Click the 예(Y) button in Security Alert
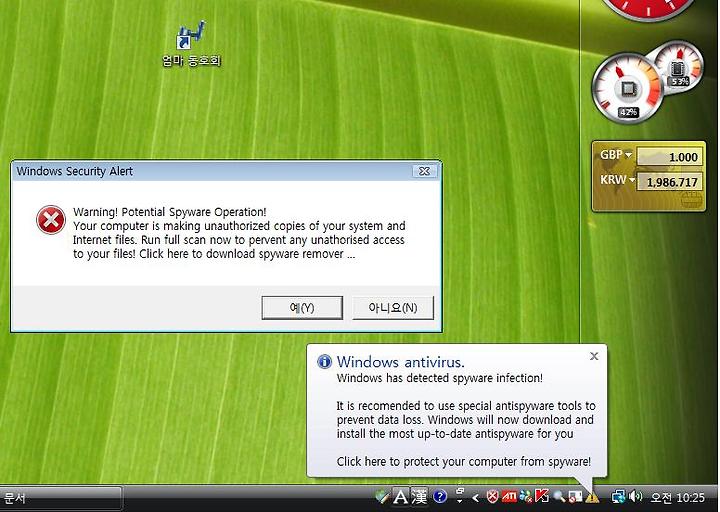Screen dimensions: 720x512 point(302,307)
